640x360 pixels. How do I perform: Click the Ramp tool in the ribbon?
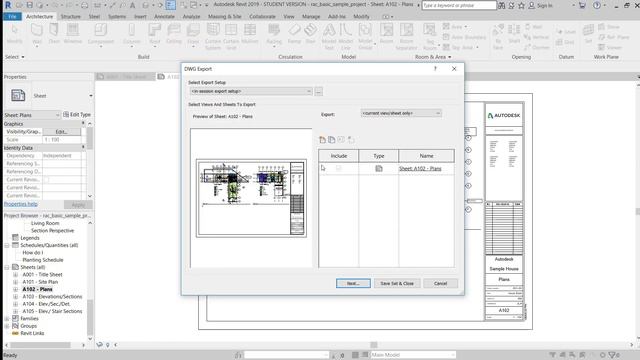point(294,33)
